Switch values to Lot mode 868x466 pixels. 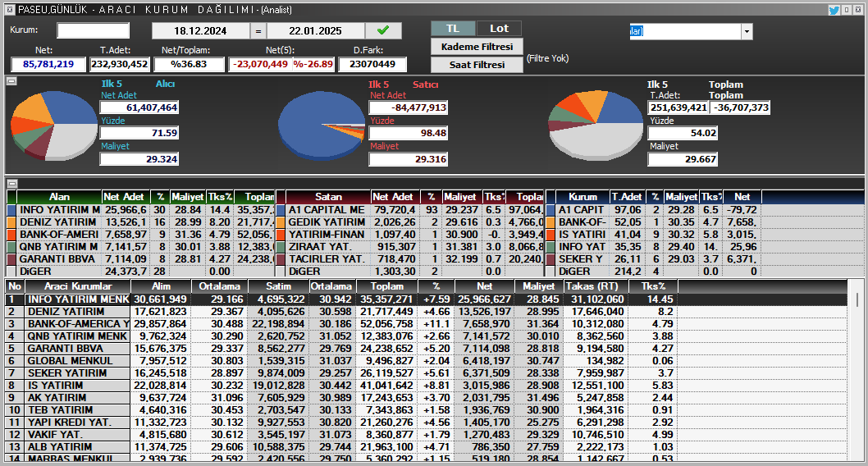(499, 28)
